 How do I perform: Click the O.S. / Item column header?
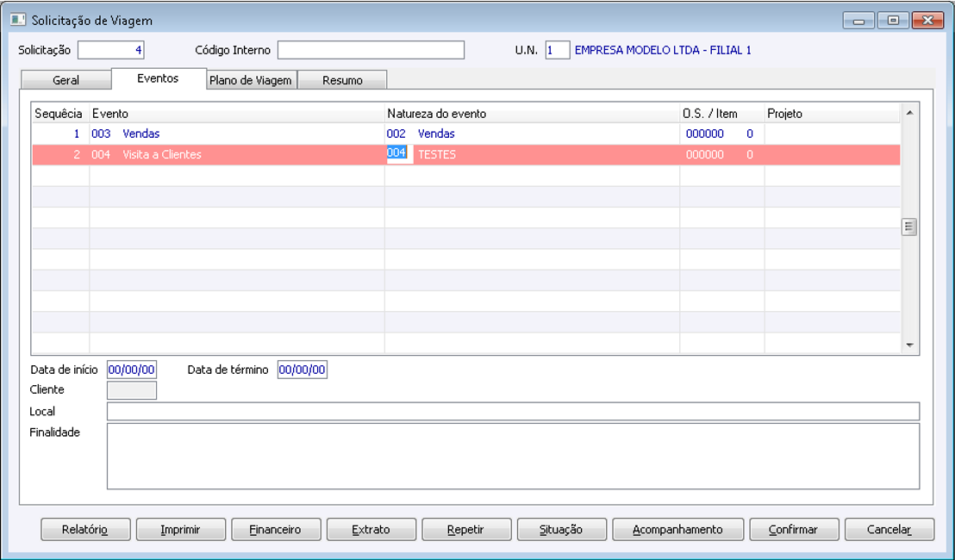point(722,114)
